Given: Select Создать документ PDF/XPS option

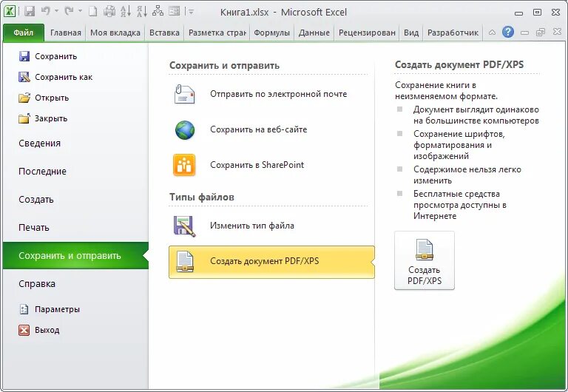Looking at the screenshot, I should click(271, 262).
